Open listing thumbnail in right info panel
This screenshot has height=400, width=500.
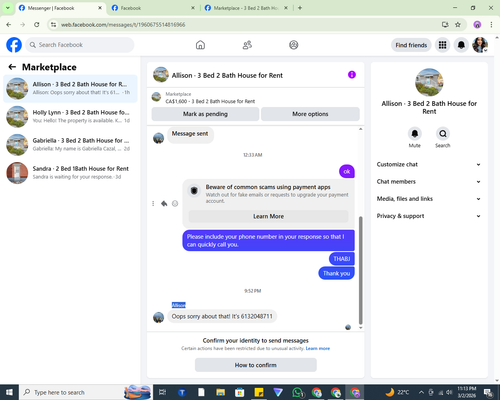[x=429, y=82]
